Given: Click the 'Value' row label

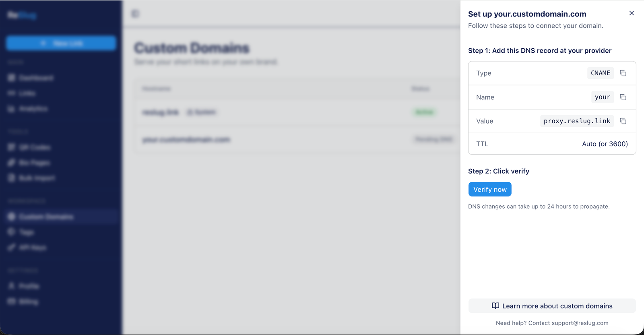Looking at the screenshot, I should (x=485, y=121).
